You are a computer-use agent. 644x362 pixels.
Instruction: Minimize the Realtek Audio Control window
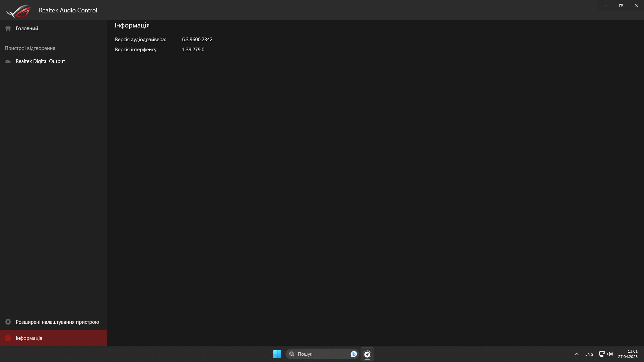605,5
